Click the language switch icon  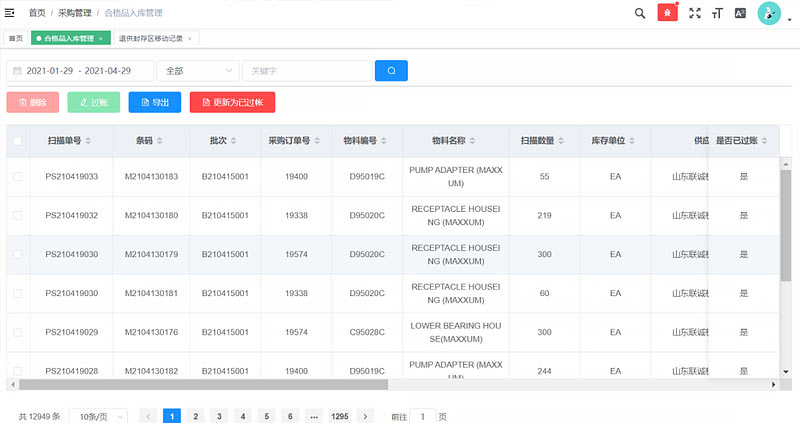741,13
